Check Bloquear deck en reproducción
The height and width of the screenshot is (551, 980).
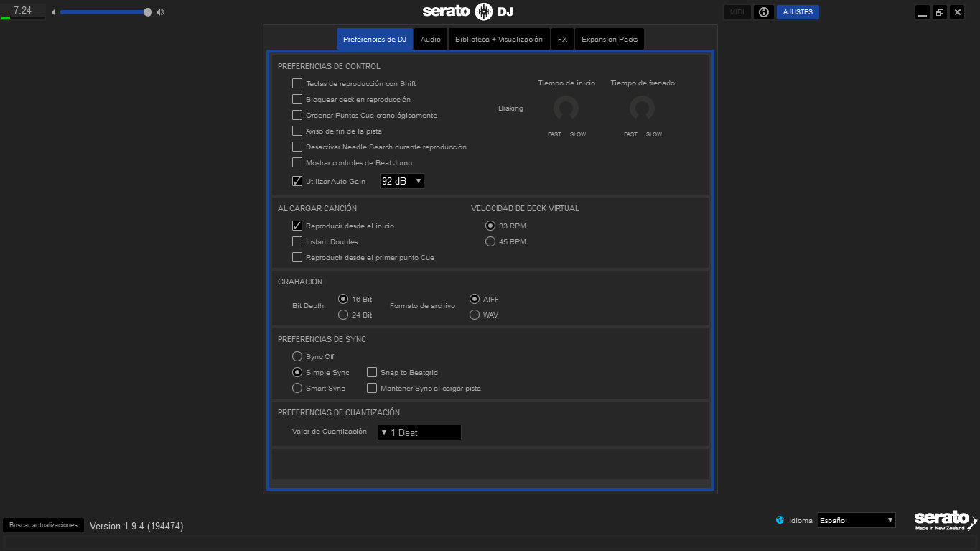[x=297, y=99]
